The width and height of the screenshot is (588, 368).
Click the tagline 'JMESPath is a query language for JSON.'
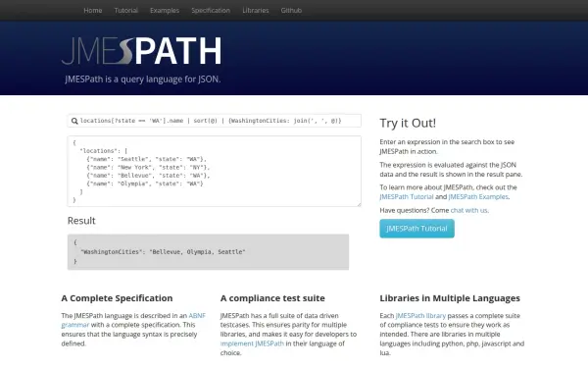(x=142, y=79)
